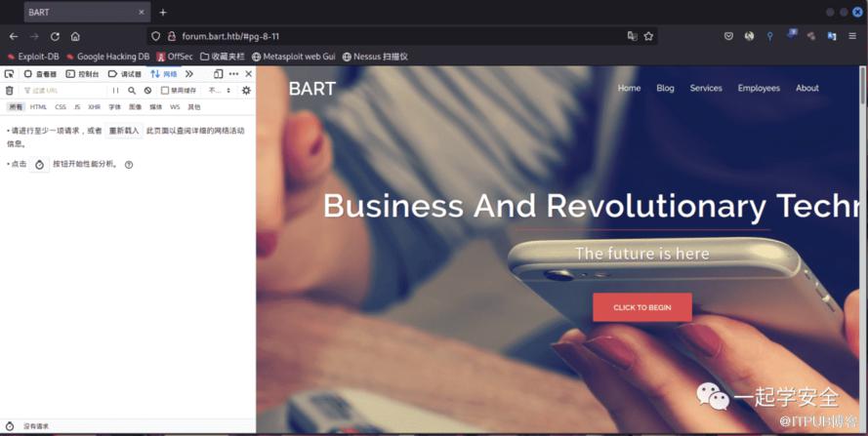Click the status bar stopwatch icon
Viewport: 868px width, 436px height.
(10, 426)
